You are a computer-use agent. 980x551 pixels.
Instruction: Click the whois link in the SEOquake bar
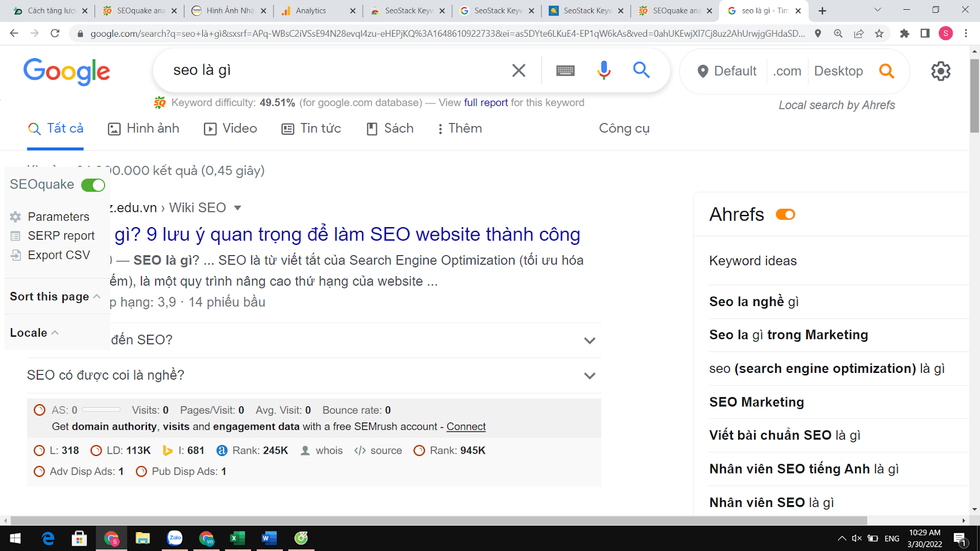322,451
